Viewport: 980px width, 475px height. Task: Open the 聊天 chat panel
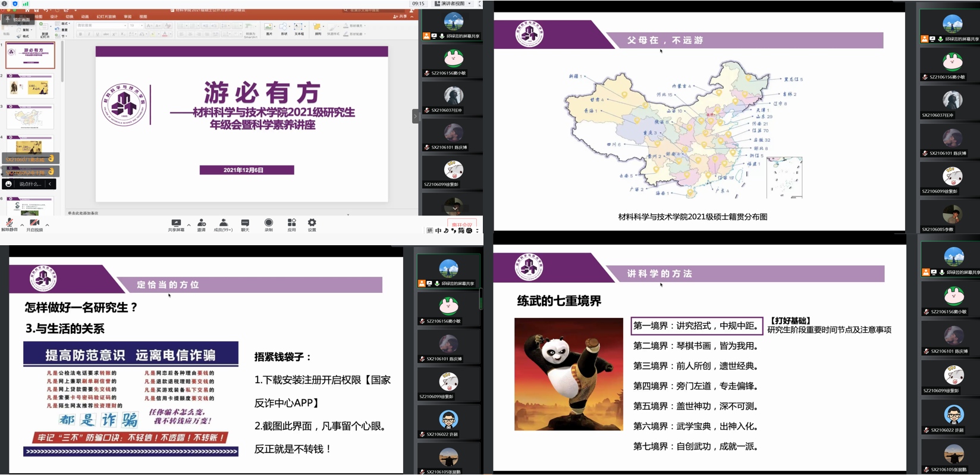tap(245, 223)
